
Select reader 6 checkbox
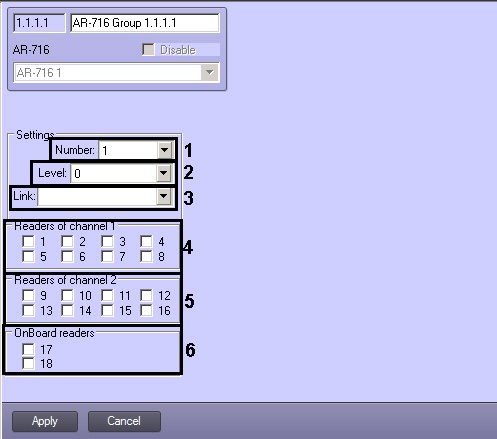click(67, 256)
